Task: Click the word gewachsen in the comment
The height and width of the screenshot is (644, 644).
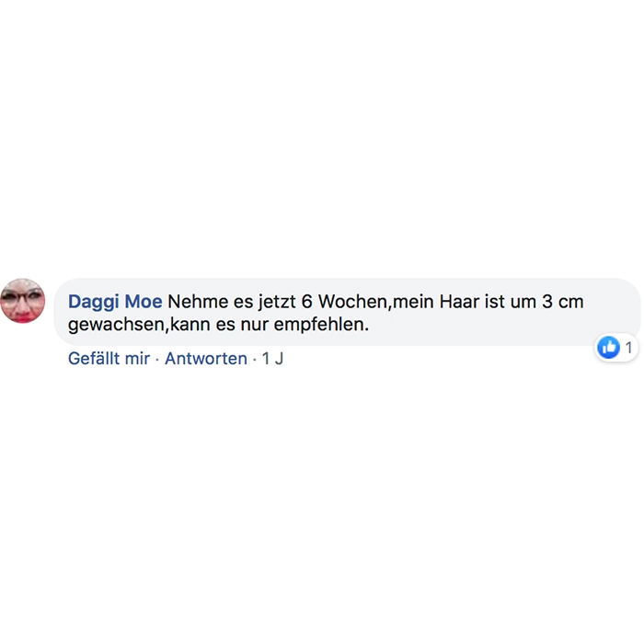Action: (116, 325)
